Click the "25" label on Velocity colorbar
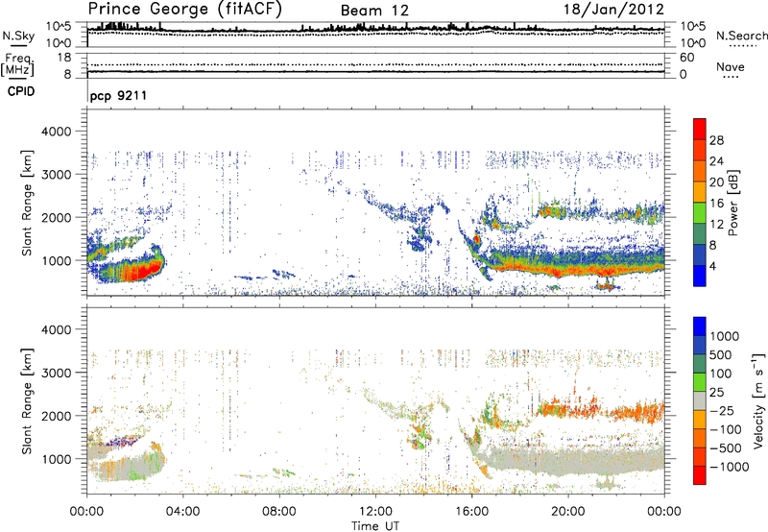The image size is (768, 532). [x=717, y=392]
